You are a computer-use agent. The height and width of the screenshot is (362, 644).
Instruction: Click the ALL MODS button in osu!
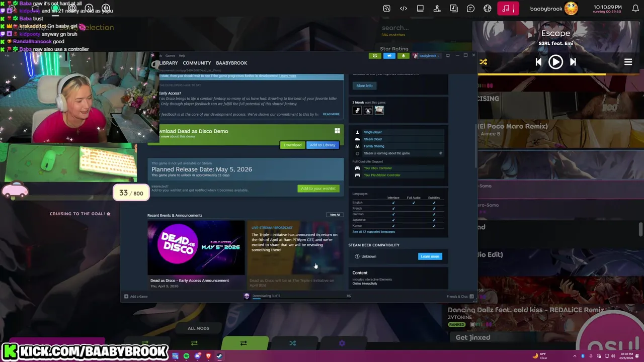point(198,328)
